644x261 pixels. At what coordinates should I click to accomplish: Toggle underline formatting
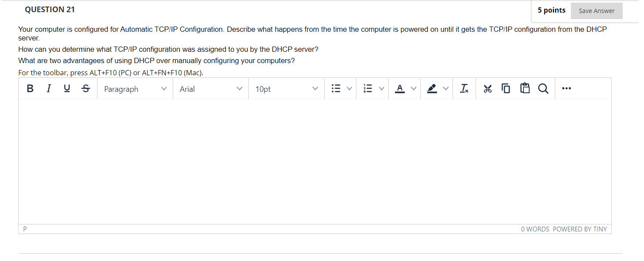67,89
